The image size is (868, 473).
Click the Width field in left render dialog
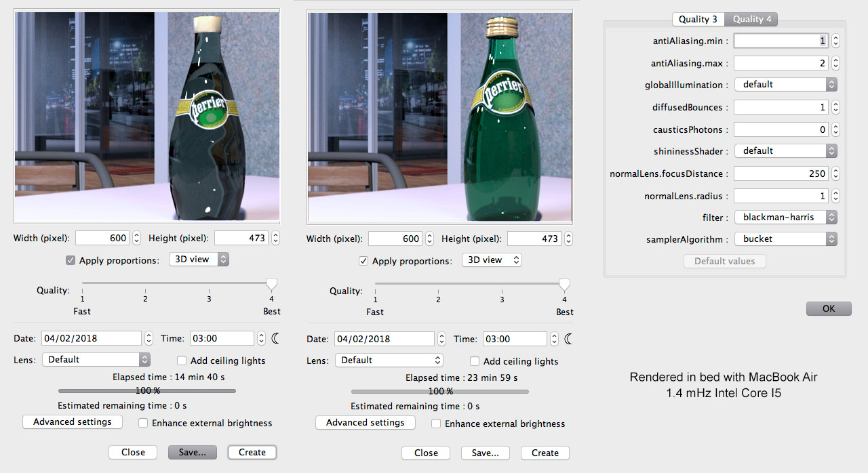pos(102,238)
